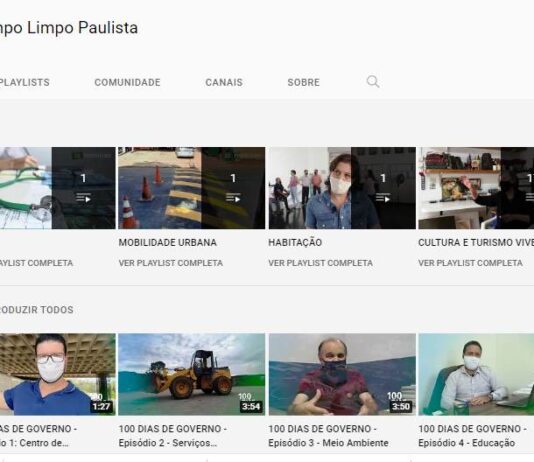
Task: Open the Episódio 1: Centro de video title
Action: coord(38,436)
